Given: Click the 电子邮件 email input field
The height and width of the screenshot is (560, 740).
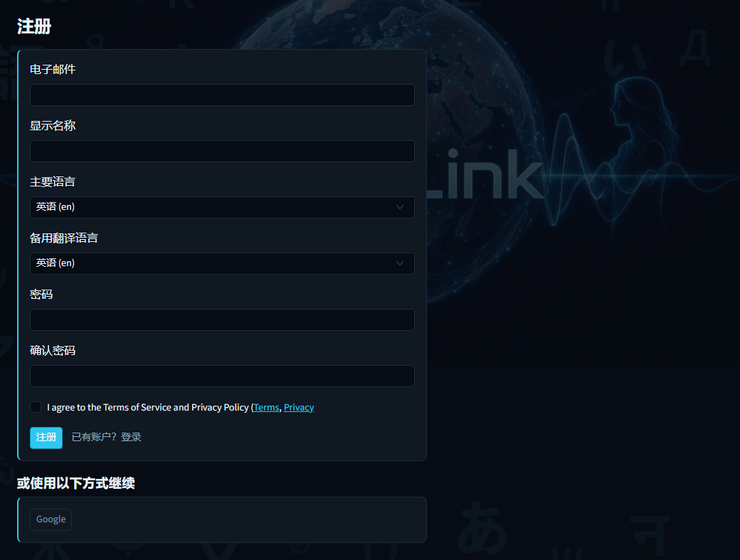Looking at the screenshot, I should tap(222, 95).
